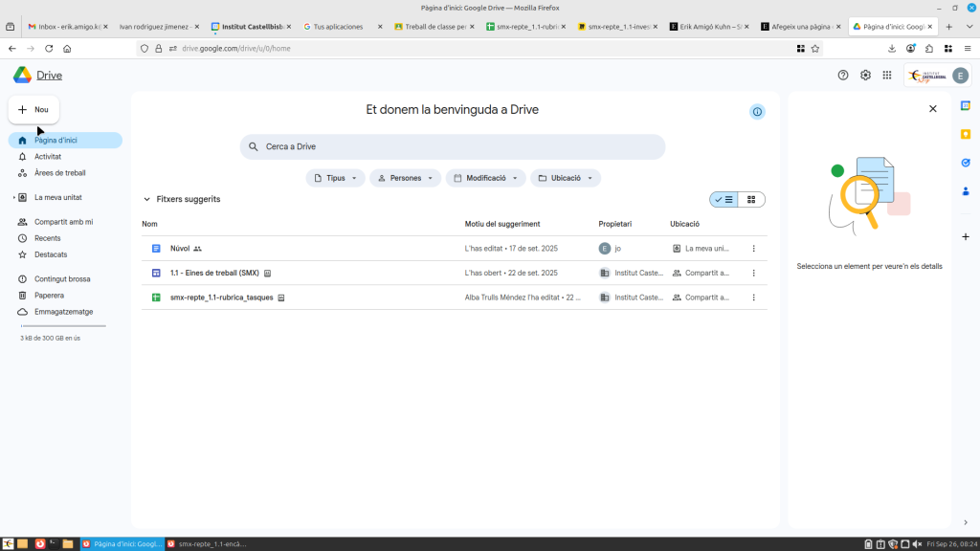Click the help question mark icon
Viewport: 980px width, 551px height.
tap(843, 76)
